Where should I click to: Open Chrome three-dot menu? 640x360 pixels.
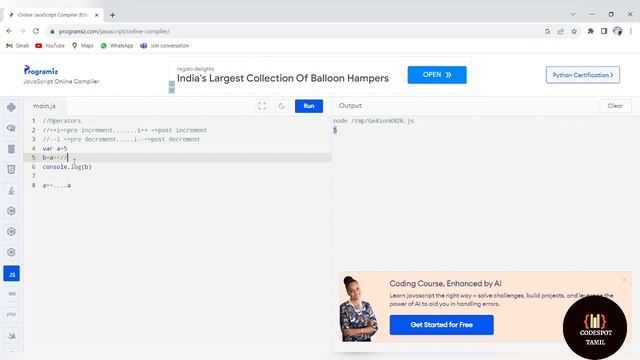(x=631, y=31)
